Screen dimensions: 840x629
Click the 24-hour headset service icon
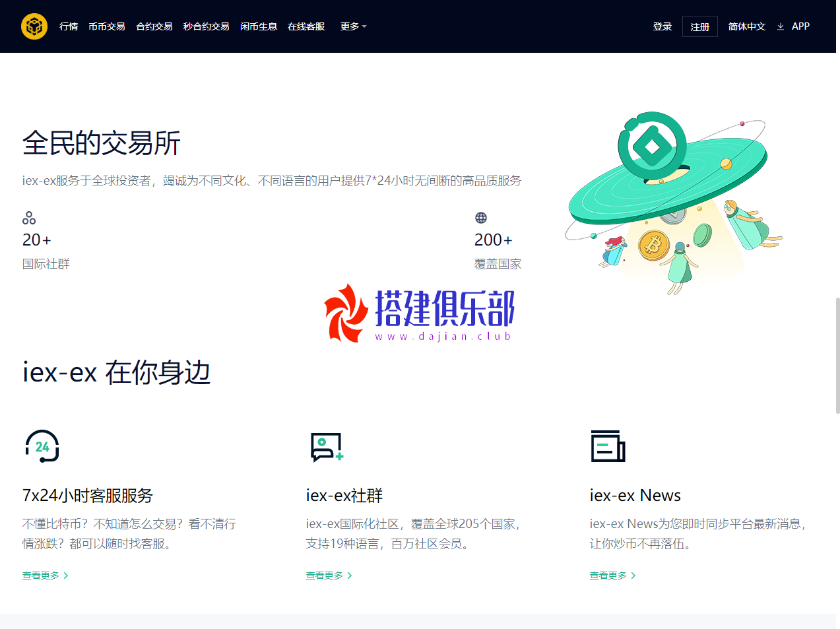click(x=42, y=446)
